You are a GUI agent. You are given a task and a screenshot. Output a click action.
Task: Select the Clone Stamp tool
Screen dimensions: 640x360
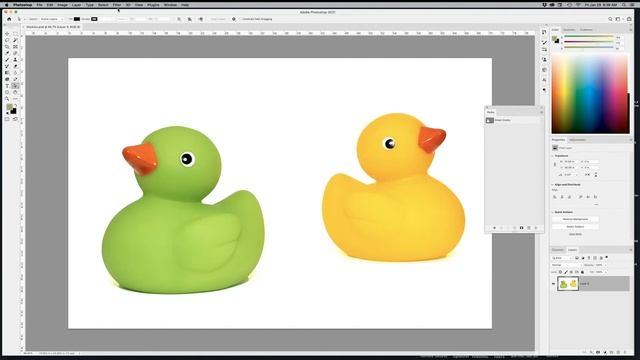click(15, 60)
